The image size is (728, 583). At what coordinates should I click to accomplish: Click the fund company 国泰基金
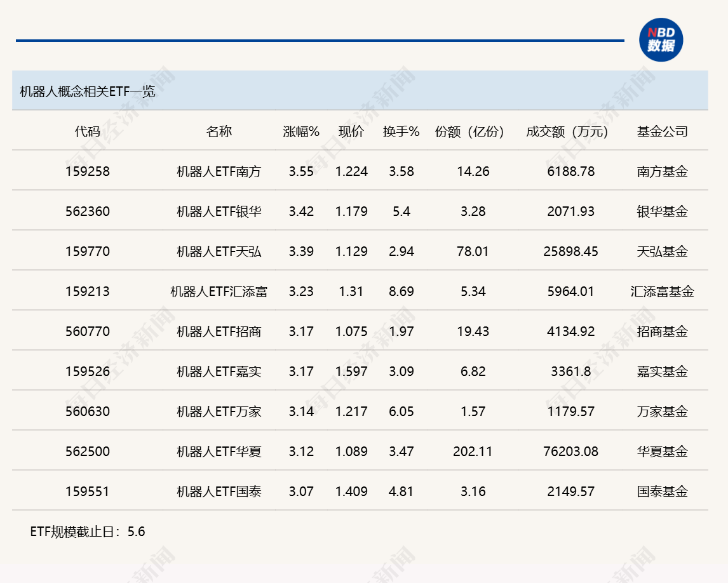[662, 491]
